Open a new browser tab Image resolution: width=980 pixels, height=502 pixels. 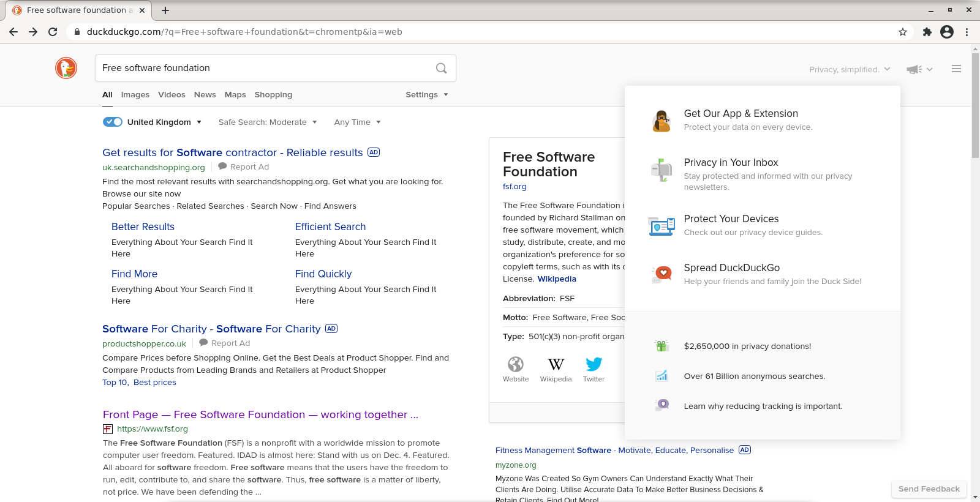pyautogui.click(x=165, y=10)
